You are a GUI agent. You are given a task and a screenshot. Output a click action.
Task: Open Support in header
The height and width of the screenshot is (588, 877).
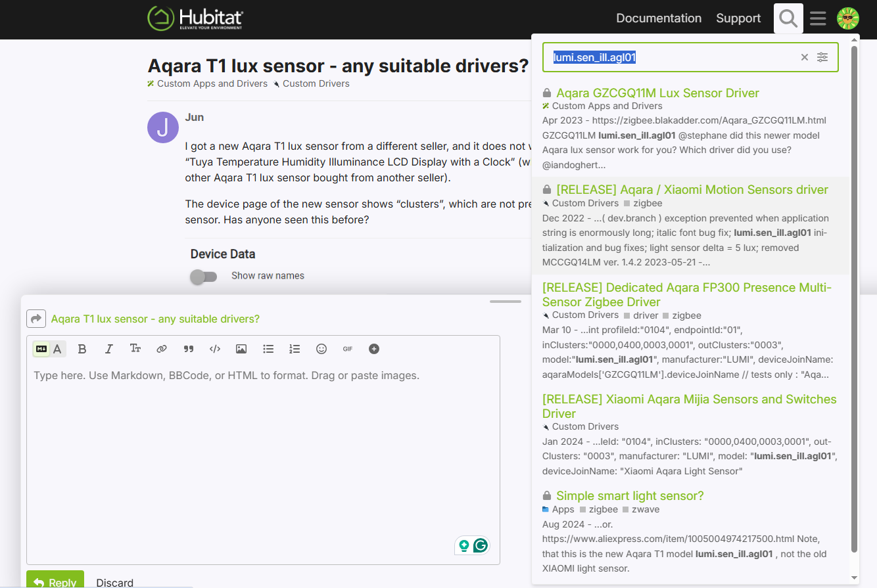coord(738,18)
